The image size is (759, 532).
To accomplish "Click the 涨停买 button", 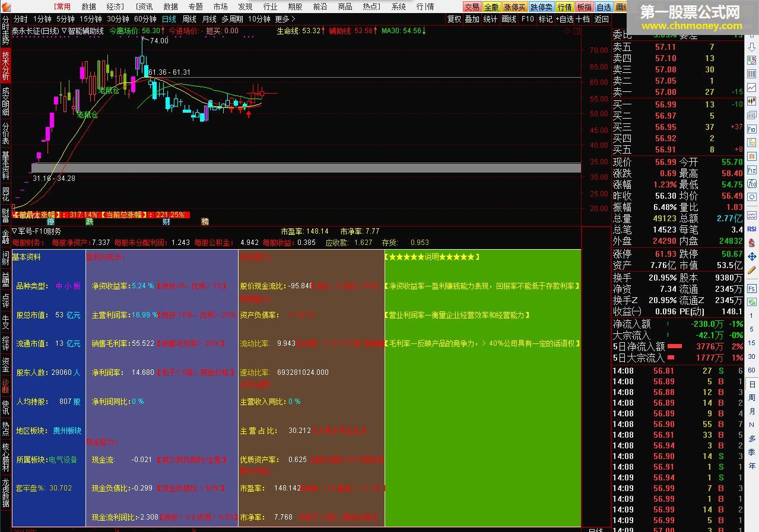I will [x=515, y=7].
